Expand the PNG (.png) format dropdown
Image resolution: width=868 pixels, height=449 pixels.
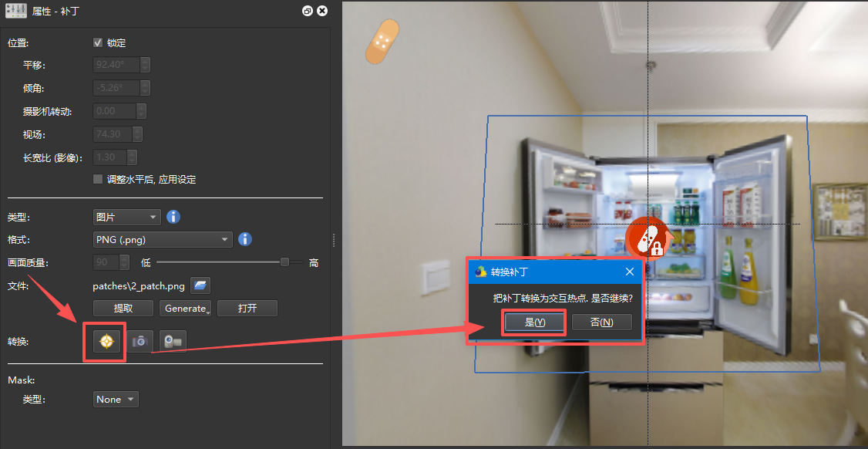162,239
